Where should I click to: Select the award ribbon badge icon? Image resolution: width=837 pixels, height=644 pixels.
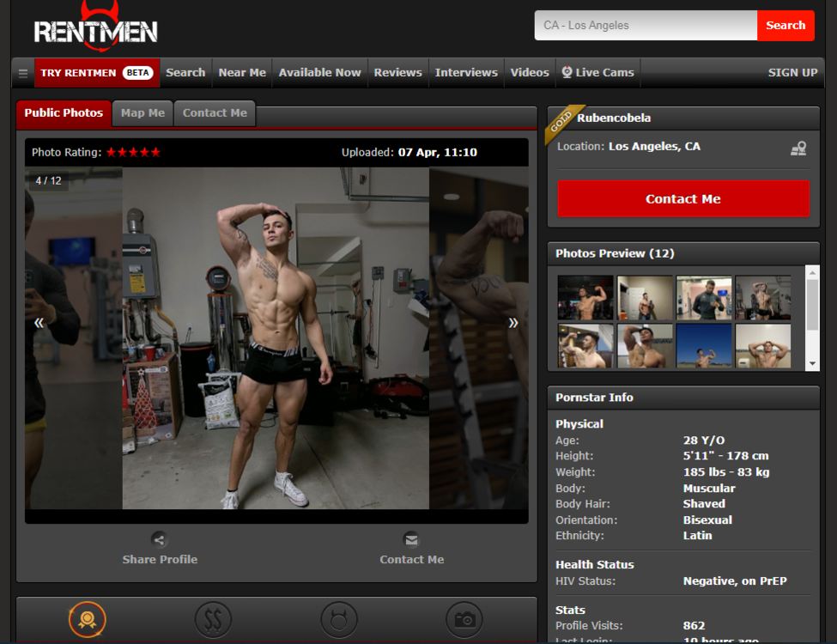[x=87, y=619]
